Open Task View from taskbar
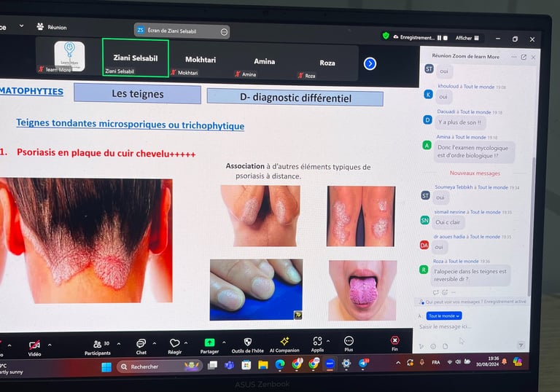Image resolution: width=560 pixels, height=392 pixels. point(212,365)
